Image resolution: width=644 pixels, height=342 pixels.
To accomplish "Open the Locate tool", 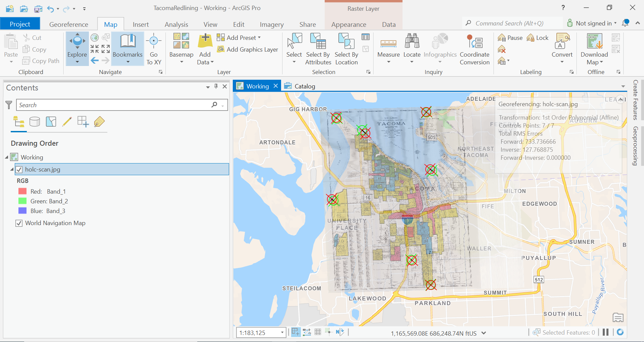I will [412, 49].
